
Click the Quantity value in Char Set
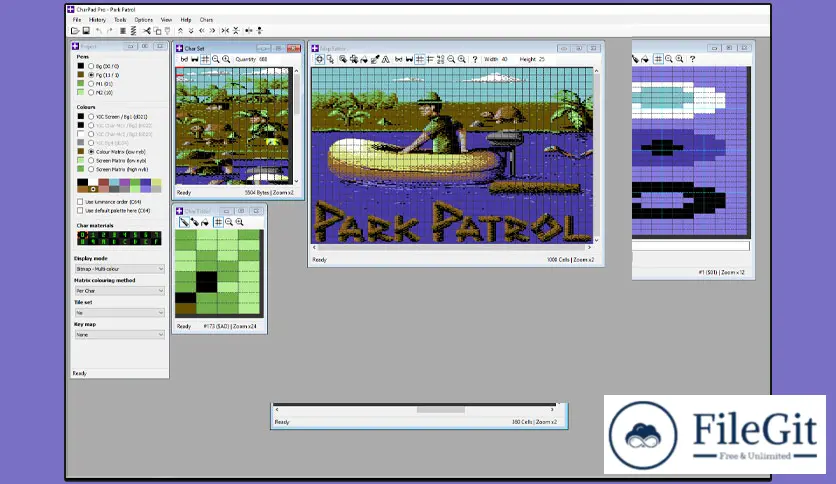pyautogui.click(x=263, y=59)
